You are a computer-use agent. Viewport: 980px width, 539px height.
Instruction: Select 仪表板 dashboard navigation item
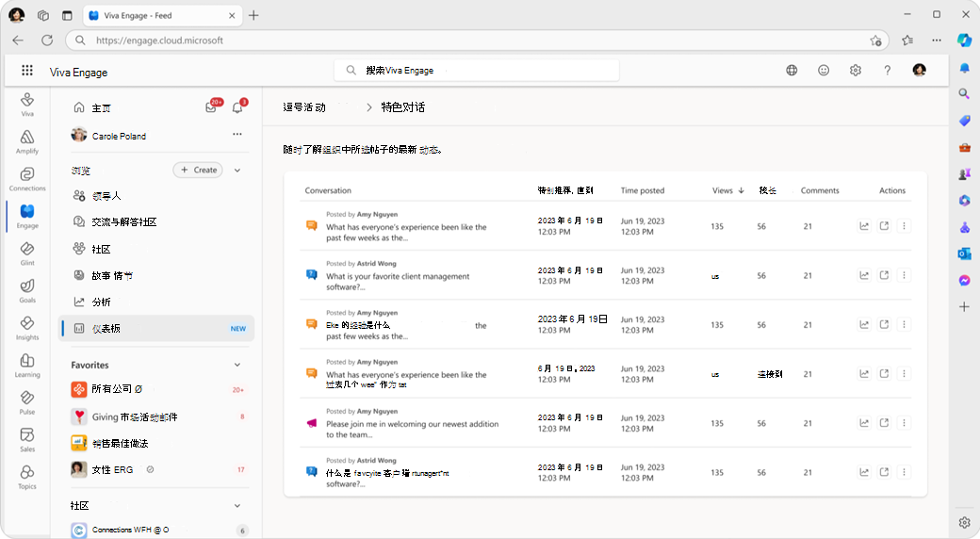[x=156, y=328]
